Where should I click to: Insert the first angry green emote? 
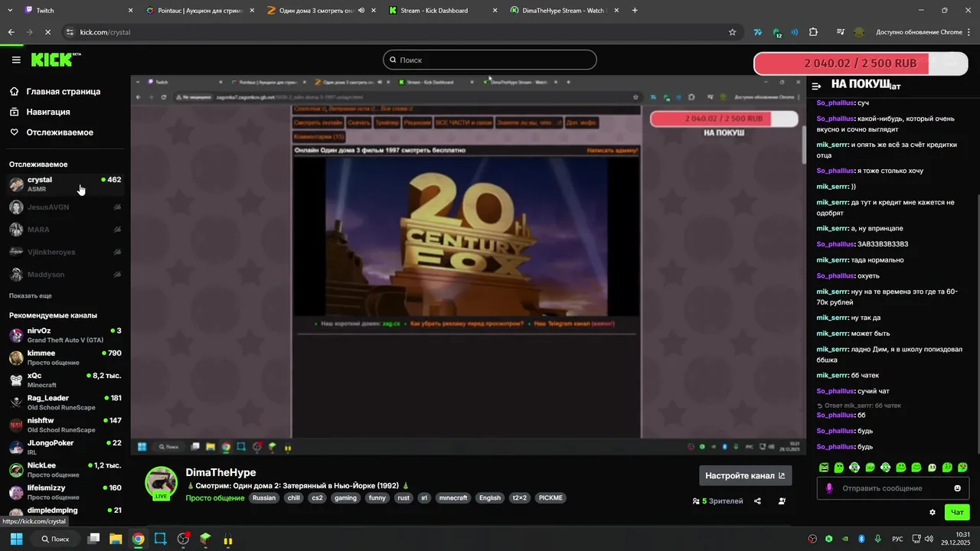(824, 468)
